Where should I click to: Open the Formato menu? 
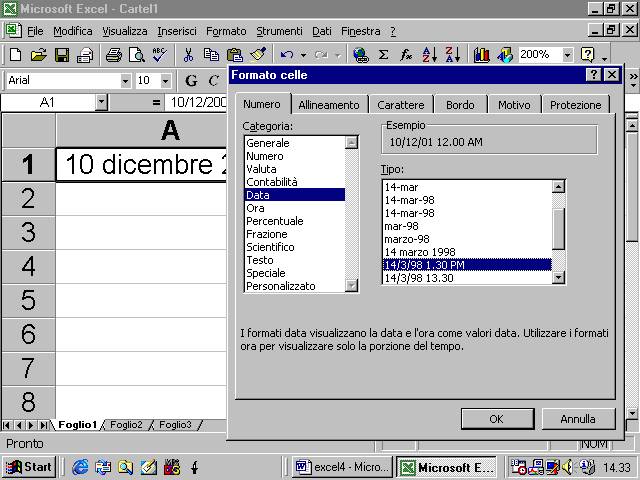pyautogui.click(x=226, y=31)
